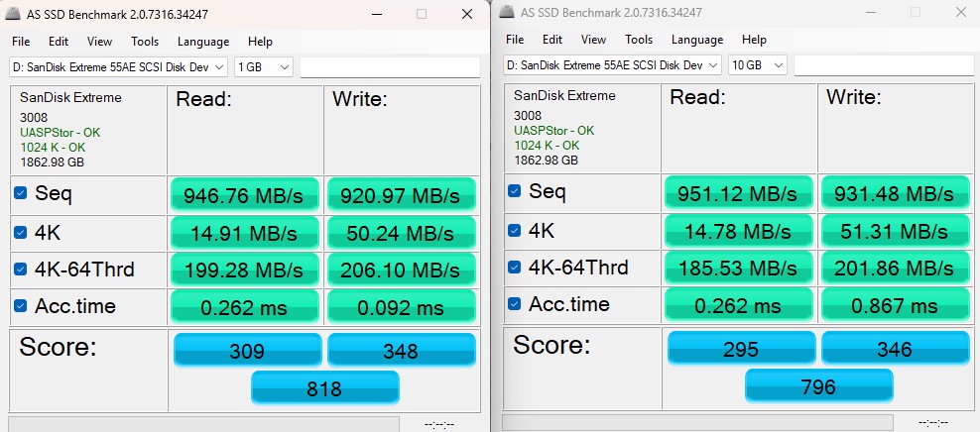Screen dimensions: 980x432
Task: Uncheck 4K test in the left window
Action: (21, 232)
